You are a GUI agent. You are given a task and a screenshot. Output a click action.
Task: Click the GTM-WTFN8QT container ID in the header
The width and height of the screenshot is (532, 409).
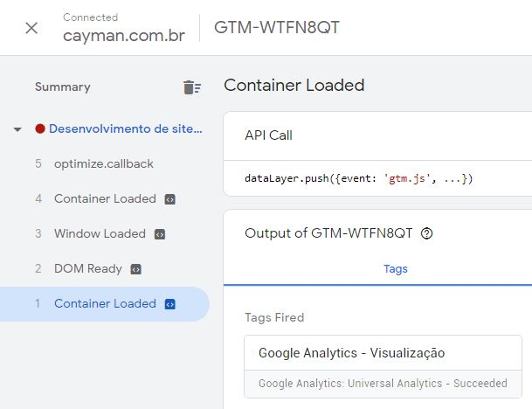tap(277, 27)
